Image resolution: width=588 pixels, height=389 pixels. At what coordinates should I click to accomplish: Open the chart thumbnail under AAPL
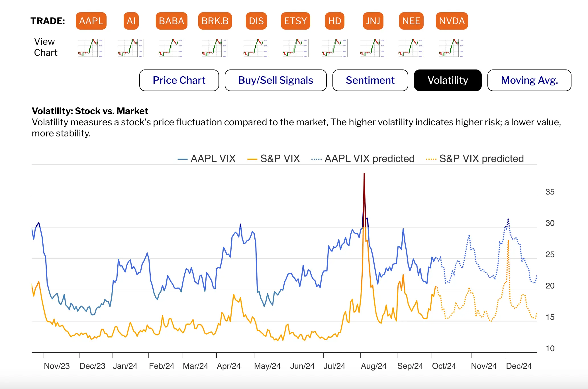[x=91, y=48]
